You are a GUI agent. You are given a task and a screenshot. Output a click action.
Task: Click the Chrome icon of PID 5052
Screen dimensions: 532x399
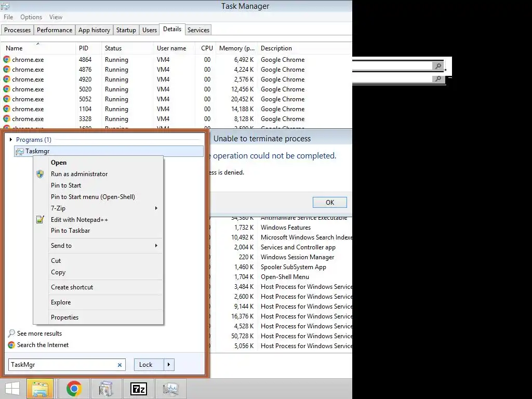click(6, 99)
